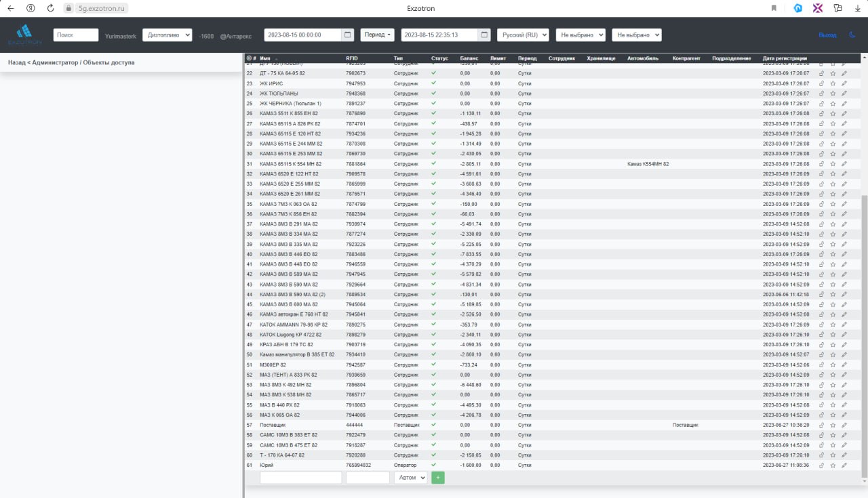Edit М300ЕР 82 row pencil icon
Screen dimensions: 868x498
point(844,365)
